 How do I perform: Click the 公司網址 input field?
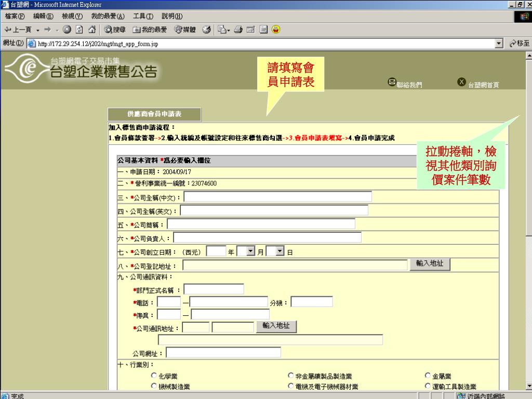click(x=223, y=353)
